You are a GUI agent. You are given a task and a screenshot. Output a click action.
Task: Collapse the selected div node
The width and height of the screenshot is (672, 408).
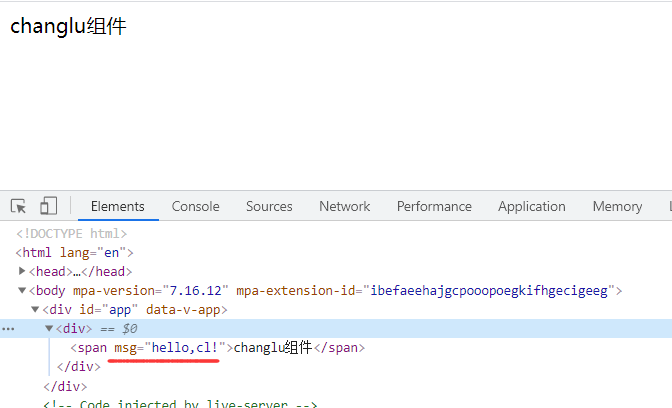click(49, 328)
